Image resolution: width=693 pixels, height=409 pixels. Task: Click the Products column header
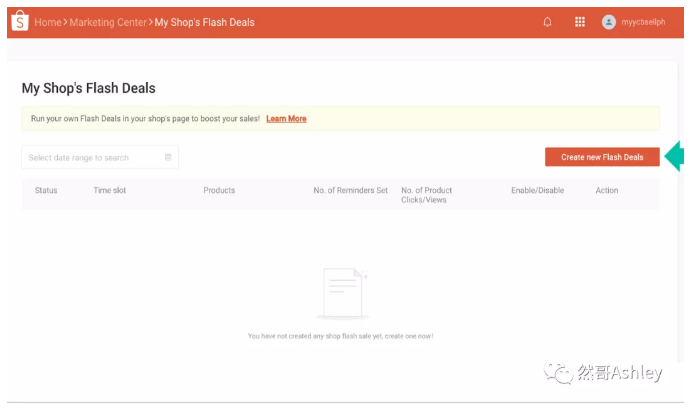pyautogui.click(x=219, y=190)
